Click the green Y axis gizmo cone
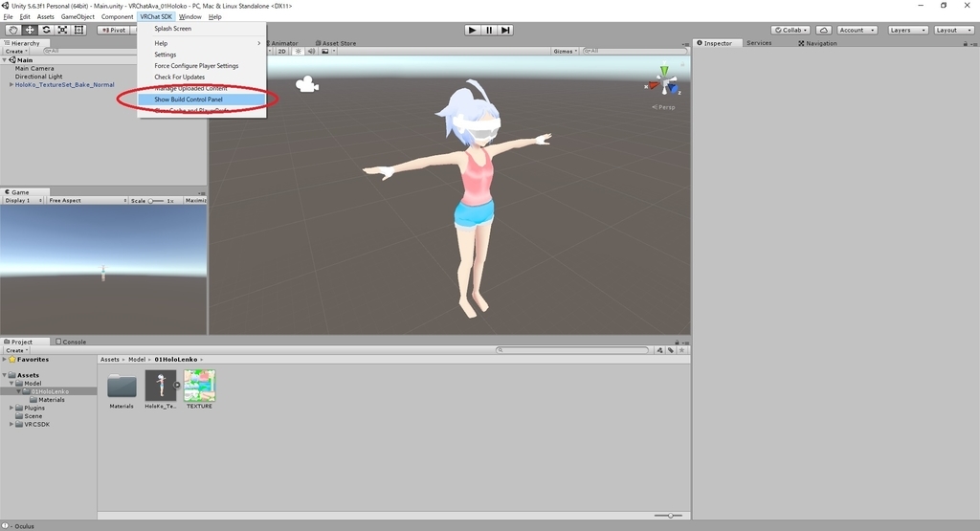This screenshot has width=980, height=531. click(664, 71)
